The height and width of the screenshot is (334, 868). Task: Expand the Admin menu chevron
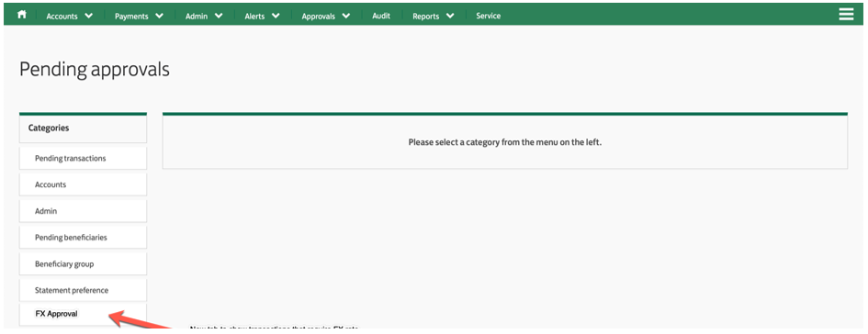pyautogui.click(x=219, y=16)
